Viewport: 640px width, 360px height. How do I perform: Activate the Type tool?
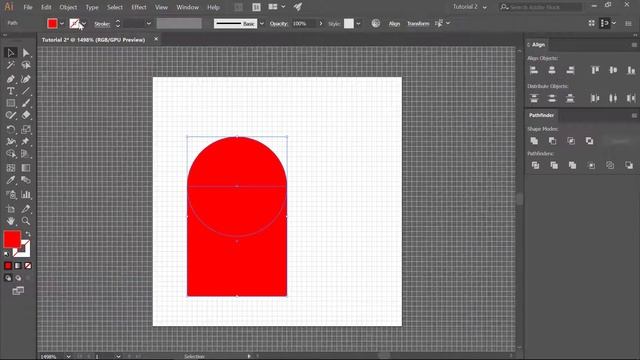click(11, 91)
